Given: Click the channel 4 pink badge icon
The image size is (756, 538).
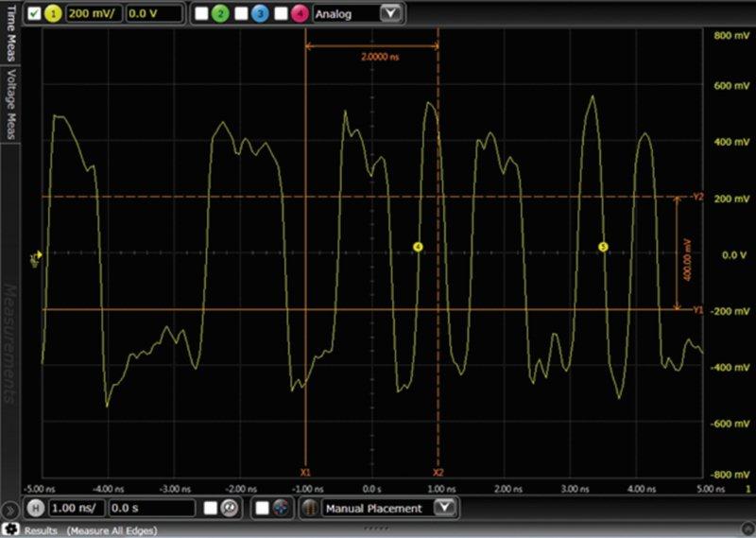Looking at the screenshot, I should tap(300, 14).
